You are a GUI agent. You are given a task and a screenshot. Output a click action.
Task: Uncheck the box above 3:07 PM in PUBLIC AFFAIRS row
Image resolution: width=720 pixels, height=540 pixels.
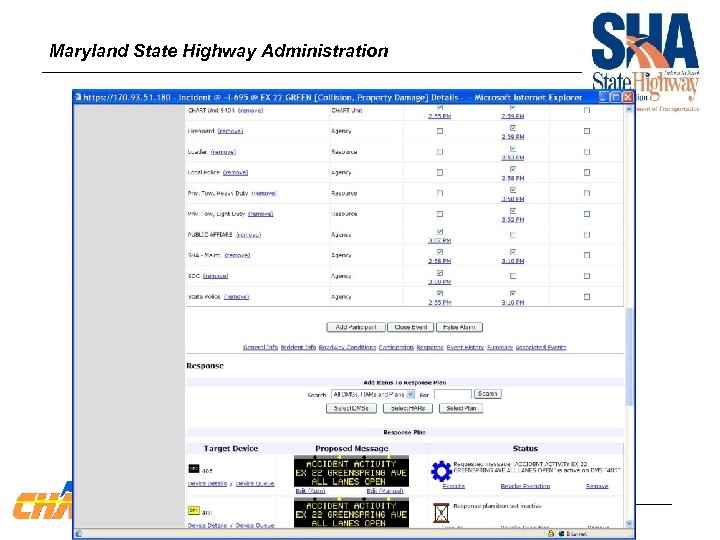coord(440,231)
